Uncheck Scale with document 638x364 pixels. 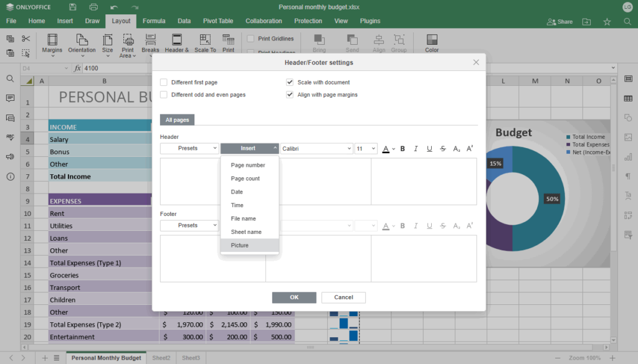tap(289, 82)
